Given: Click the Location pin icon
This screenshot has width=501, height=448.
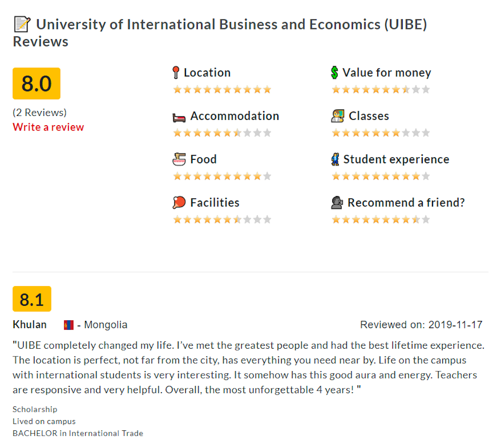Looking at the screenshot, I should tap(176, 73).
